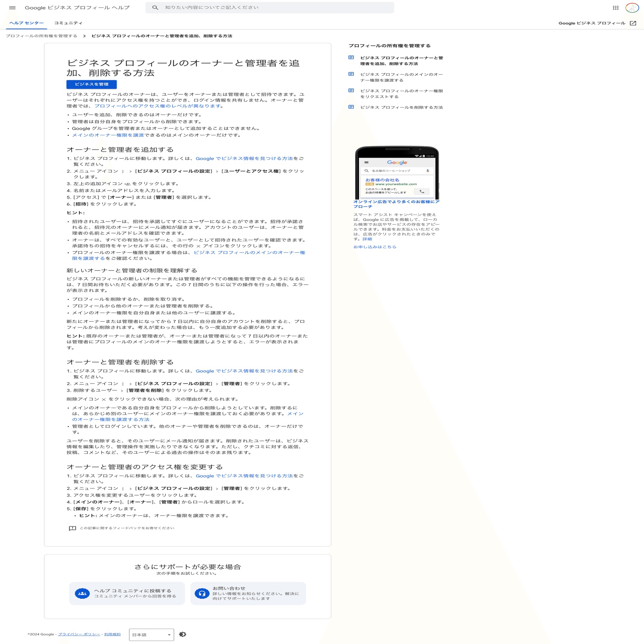This screenshot has width=644, height=644.
Task: Open the プライバシー ポリシー footer link
Action: [x=79, y=634]
